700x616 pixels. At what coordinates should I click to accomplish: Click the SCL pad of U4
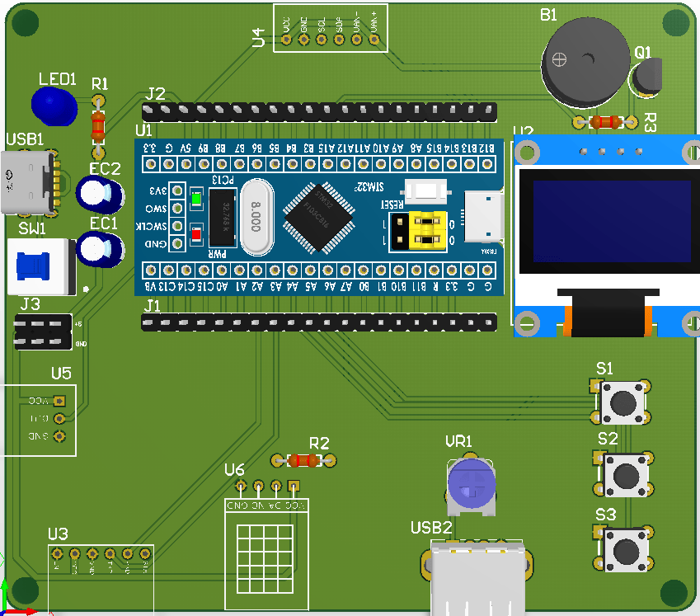(322, 40)
